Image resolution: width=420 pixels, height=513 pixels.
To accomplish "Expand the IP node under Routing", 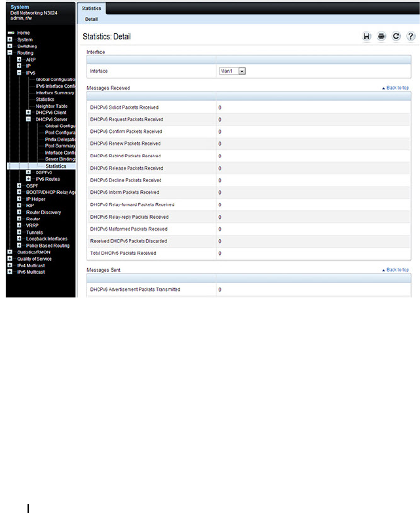I will [x=19, y=66].
